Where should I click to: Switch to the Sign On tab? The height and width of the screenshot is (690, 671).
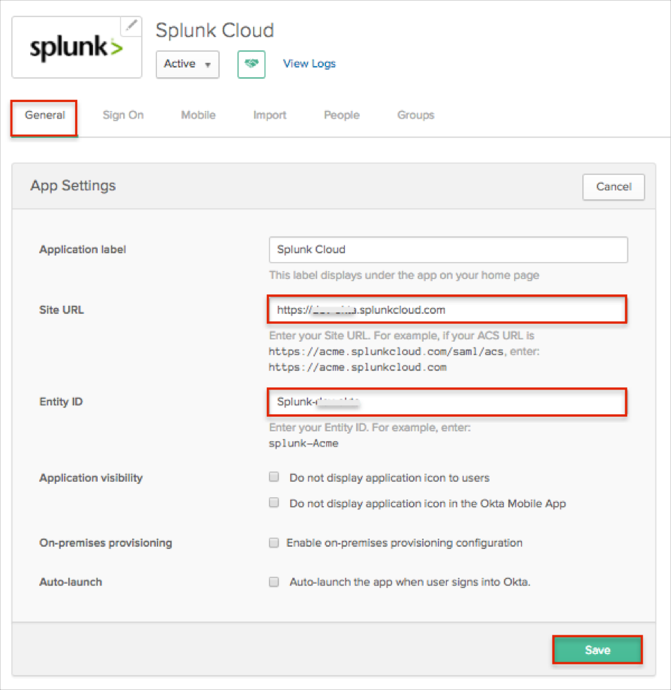point(123,115)
